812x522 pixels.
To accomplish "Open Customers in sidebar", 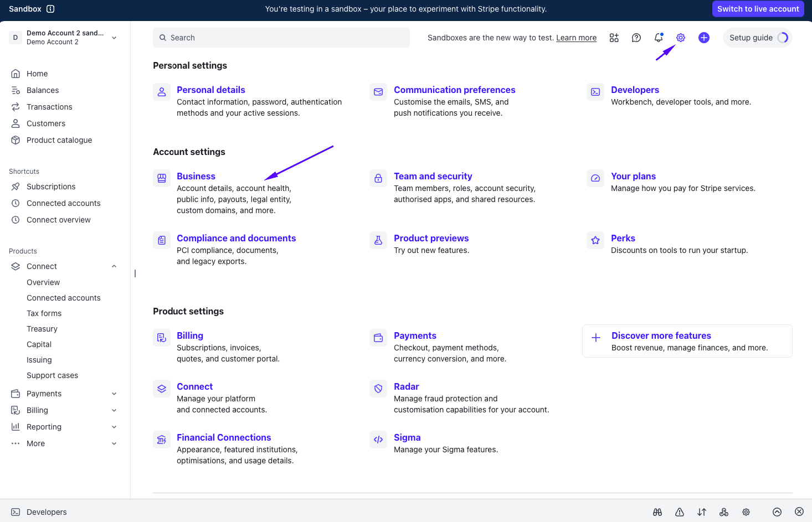I will tap(46, 123).
